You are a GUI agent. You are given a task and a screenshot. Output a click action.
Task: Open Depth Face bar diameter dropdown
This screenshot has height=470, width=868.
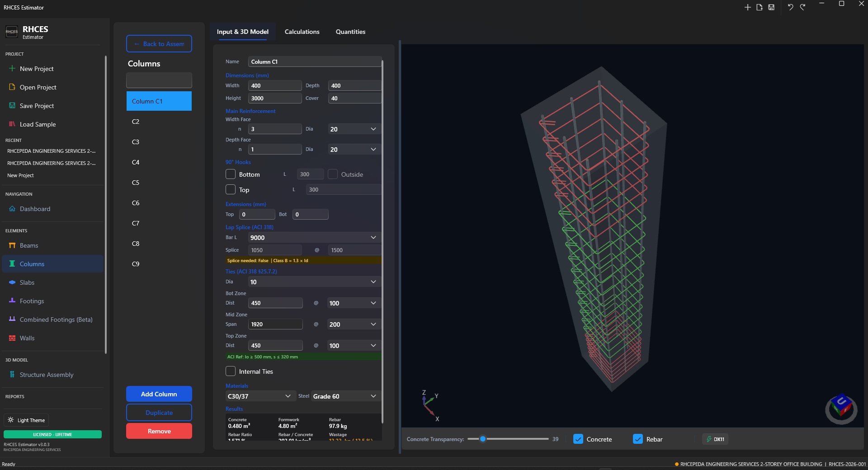[x=354, y=150]
